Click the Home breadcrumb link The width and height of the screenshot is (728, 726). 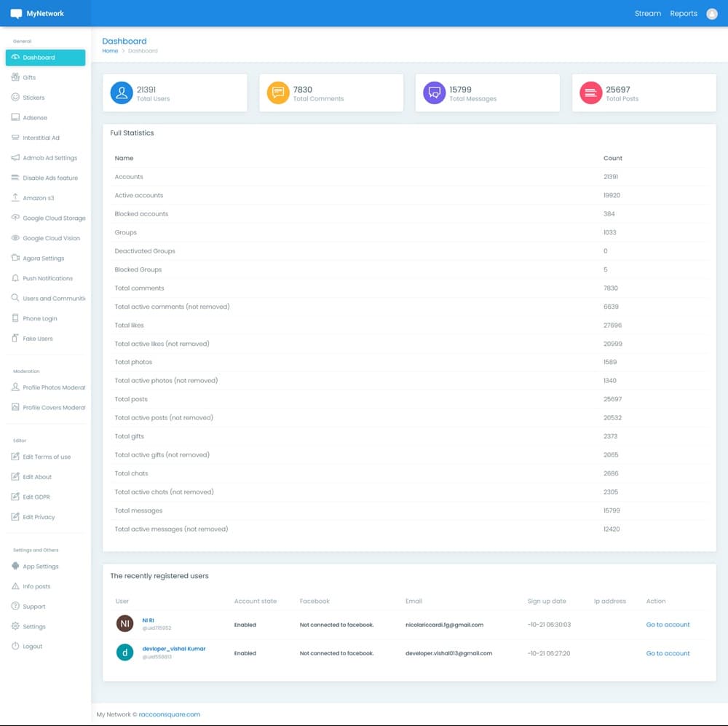[x=110, y=51]
